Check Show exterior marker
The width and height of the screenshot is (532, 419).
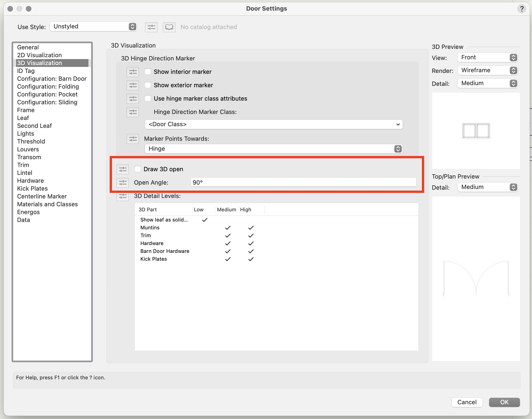[x=148, y=85]
